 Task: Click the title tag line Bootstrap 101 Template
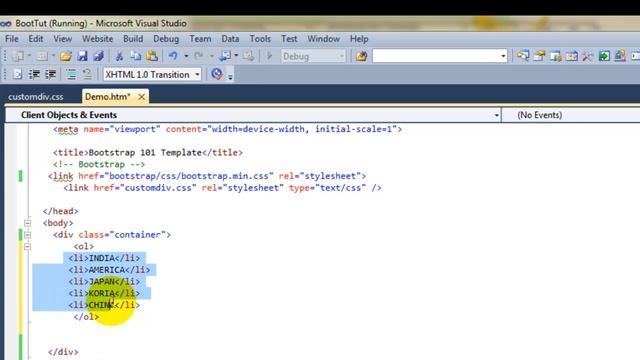[x=148, y=153]
